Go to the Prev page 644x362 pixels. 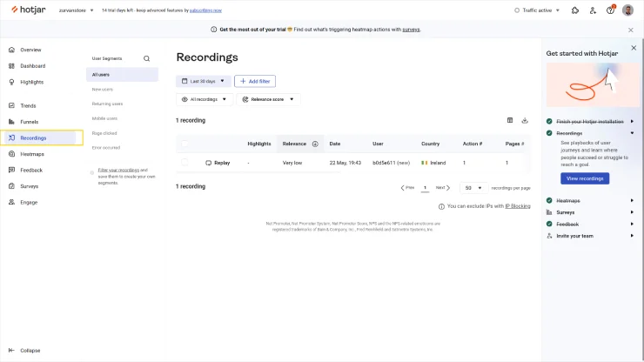(x=407, y=188)
